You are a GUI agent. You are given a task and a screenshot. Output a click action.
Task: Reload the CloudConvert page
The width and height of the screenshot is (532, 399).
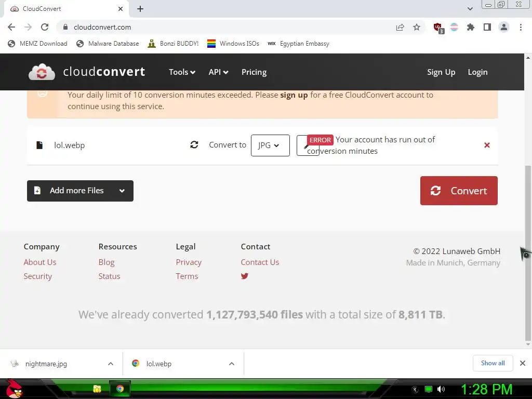(45, 27)
